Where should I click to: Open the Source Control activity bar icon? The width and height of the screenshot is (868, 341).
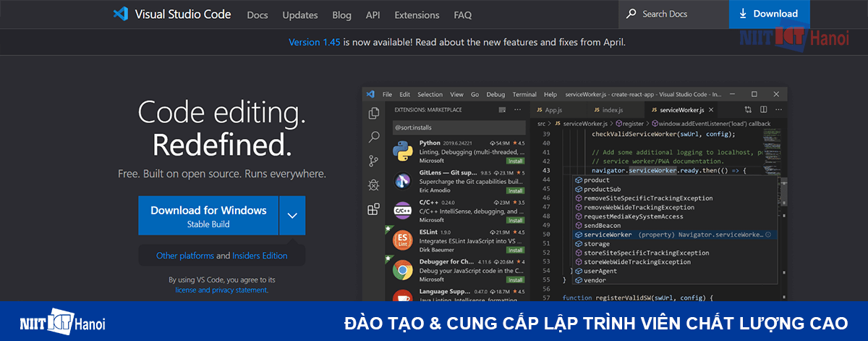[374, 161]
